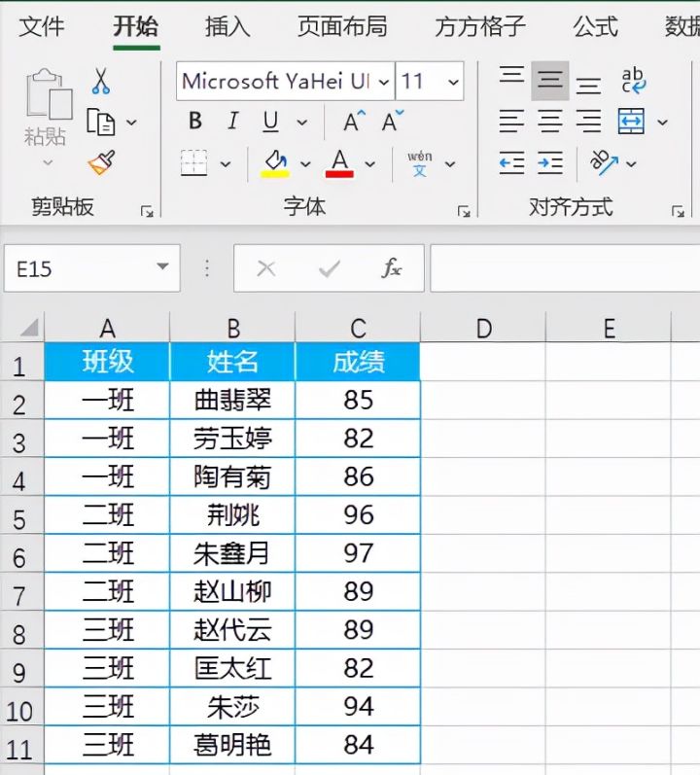Click the Enter checkmark in formula bar
Viewport: 700px width, 775px height.
pos(329,269)
